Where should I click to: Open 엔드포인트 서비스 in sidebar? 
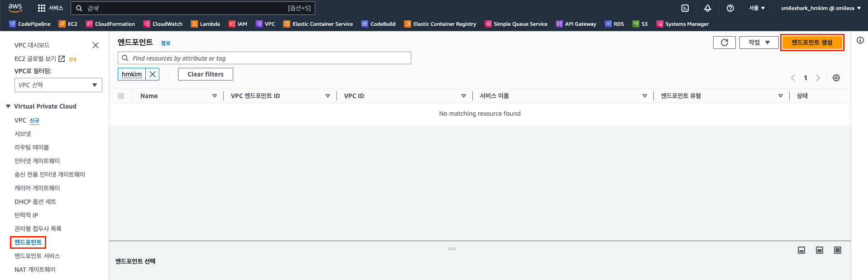coord(37,256)
